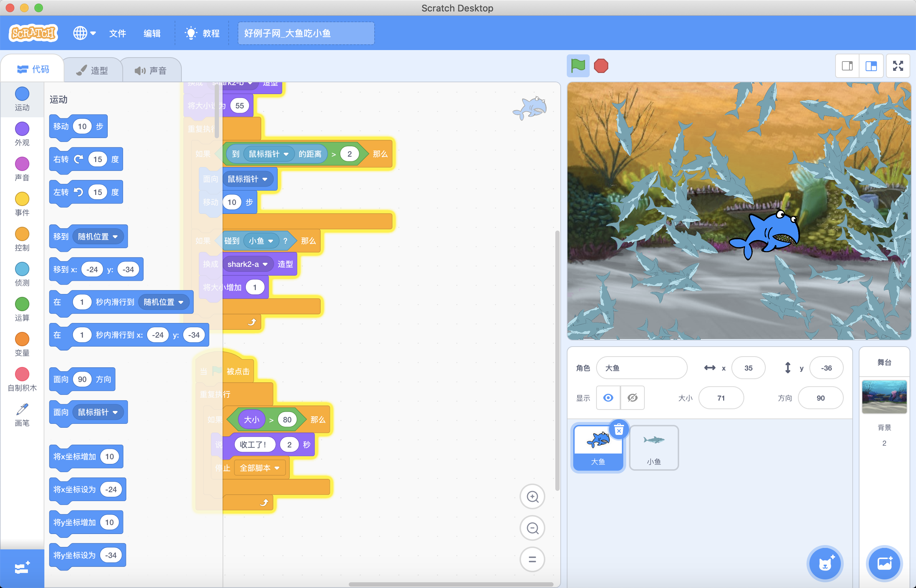Image resolution: width=916 pixels, height=588 pixels.
Task: Open the 编辑 edit menu
Action: (x=152, y=33)
